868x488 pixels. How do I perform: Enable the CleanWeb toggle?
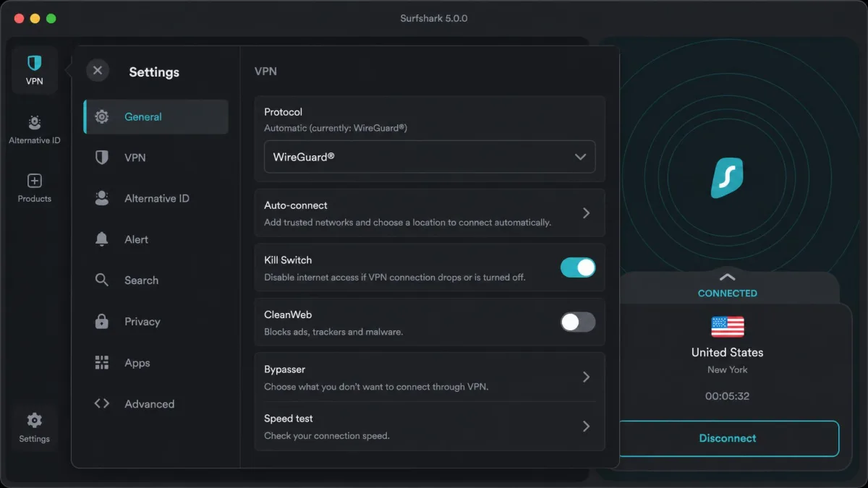(x=578, y=322)
